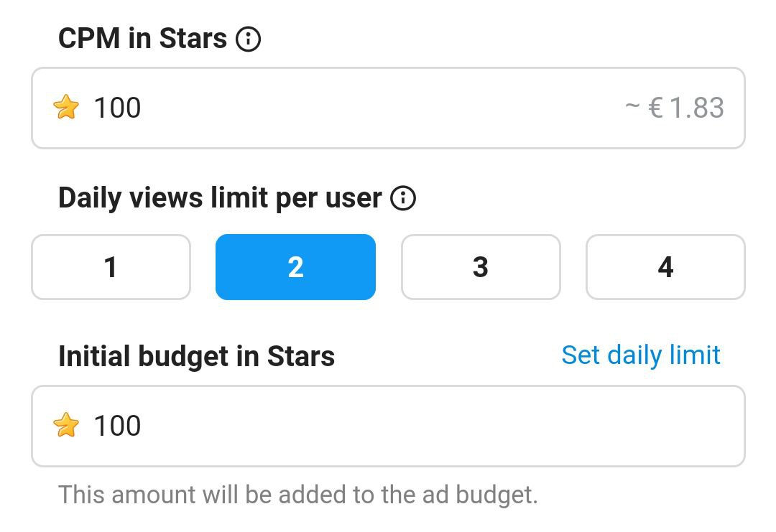
Task: Open info tooltip for Daily views limit
Action: 403,198
